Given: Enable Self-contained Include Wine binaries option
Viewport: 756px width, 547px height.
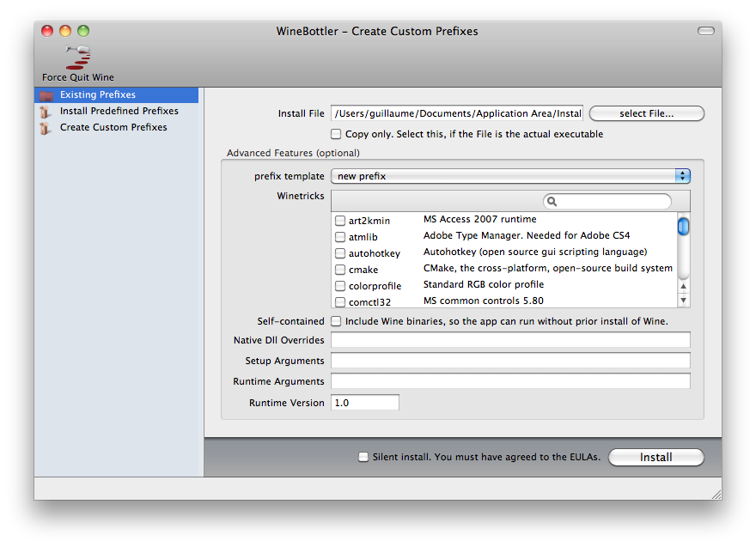Looking at the screenshot, I should tap(336, 321).
